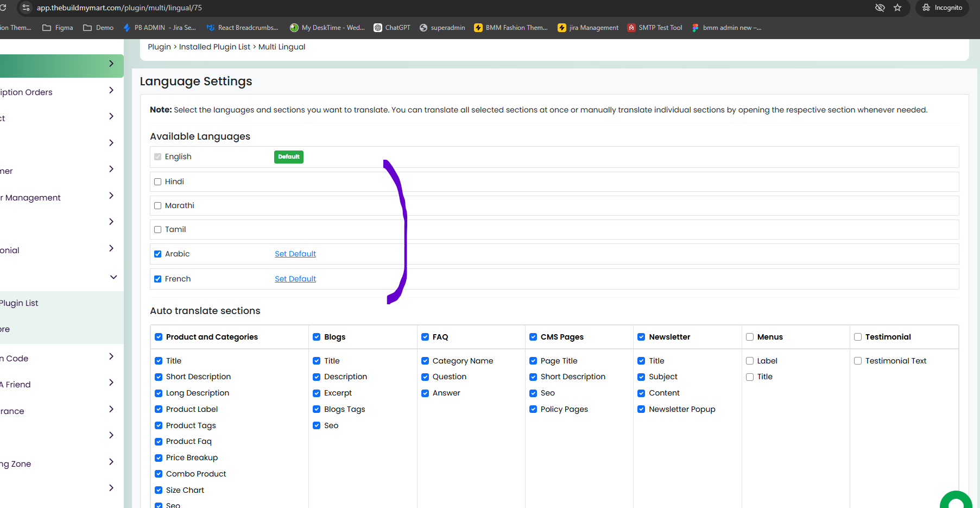Viewport: 980px width, 508px height.
Task: Click the Language Settings heading
Action: [x=196, y=81]
